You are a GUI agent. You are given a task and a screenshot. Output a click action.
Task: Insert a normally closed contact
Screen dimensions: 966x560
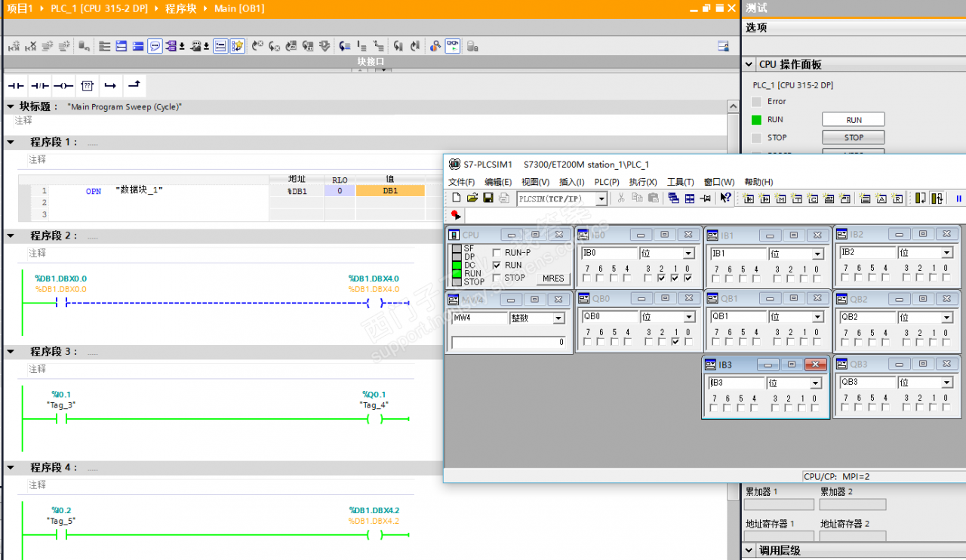pos(39,85)
